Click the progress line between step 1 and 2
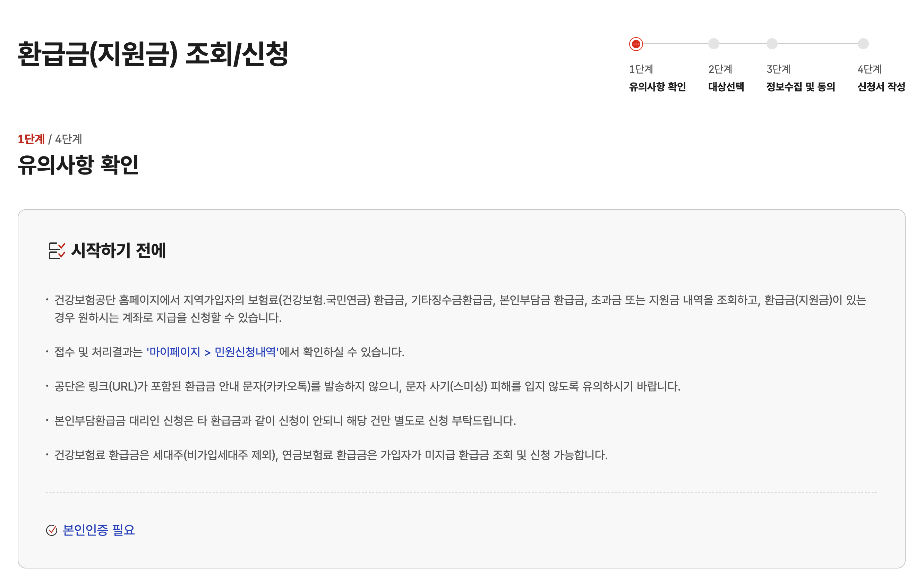The image size is (924, 573). coord(674,44)
